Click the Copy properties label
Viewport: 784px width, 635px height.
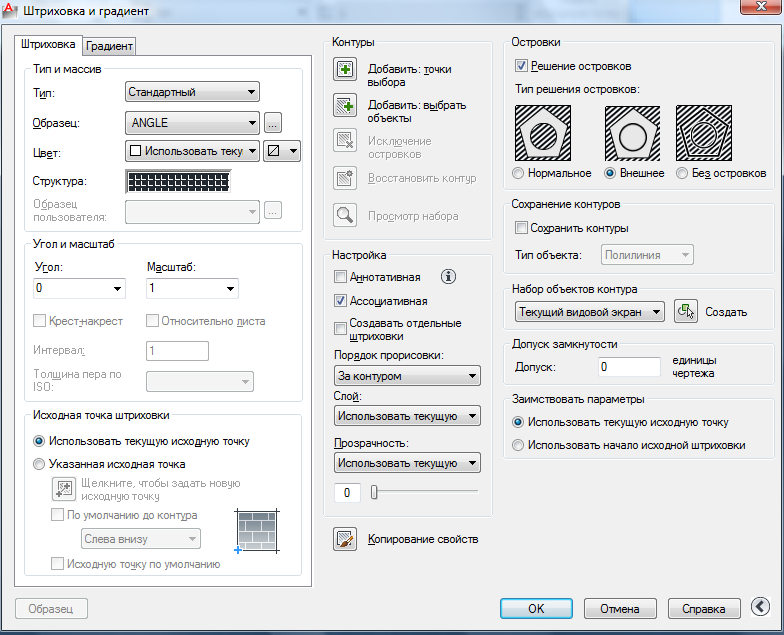pyautogui.click(x=423, y=539)
